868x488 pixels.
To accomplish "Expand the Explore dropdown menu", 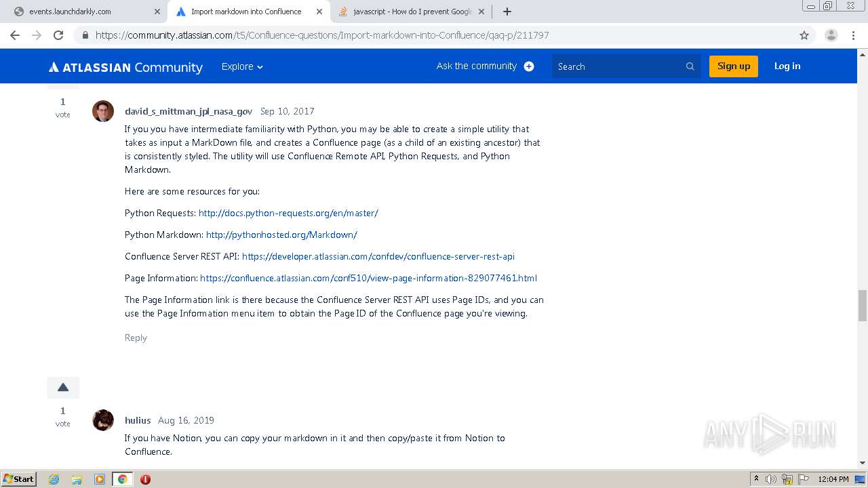I will 242,66.
